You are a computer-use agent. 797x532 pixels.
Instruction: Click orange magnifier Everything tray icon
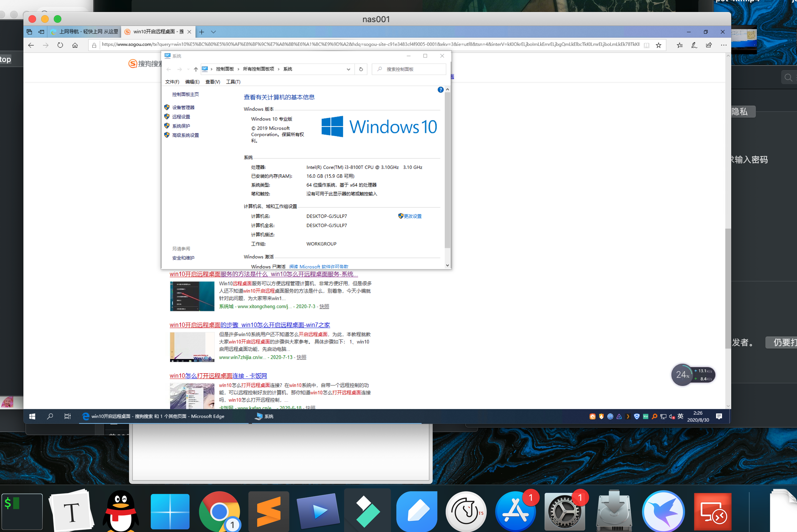pyautogui.click(x=654, y=416)
